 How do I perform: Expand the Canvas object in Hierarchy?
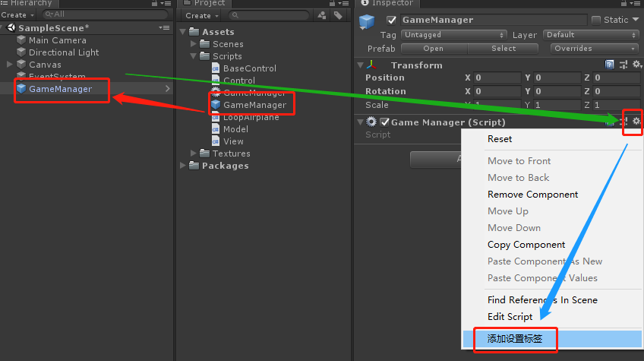click(9, 64)
